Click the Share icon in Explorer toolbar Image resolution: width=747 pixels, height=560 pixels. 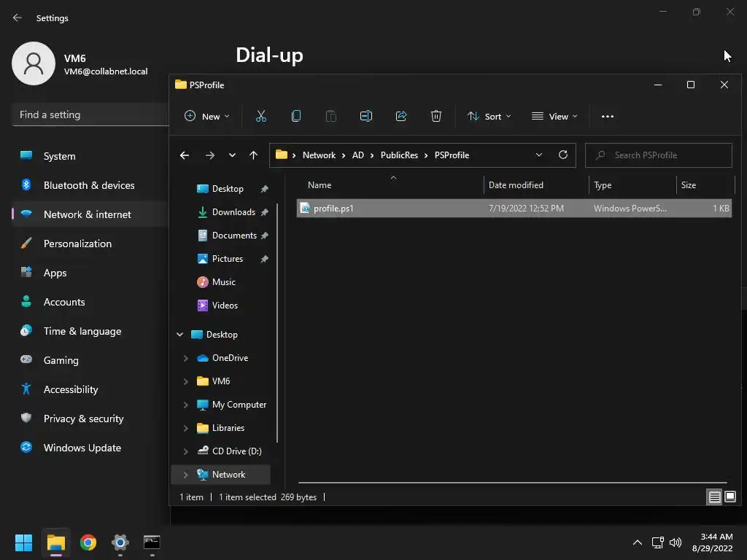[x=401, y=116]
